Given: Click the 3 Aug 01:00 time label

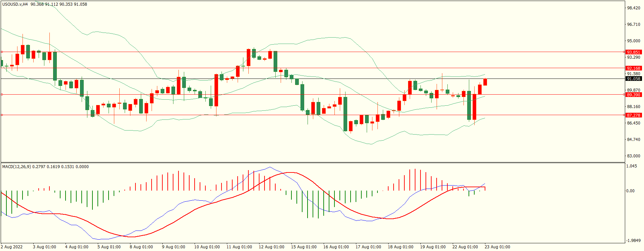Looking at the screenshot, I should tap(44, 247).
